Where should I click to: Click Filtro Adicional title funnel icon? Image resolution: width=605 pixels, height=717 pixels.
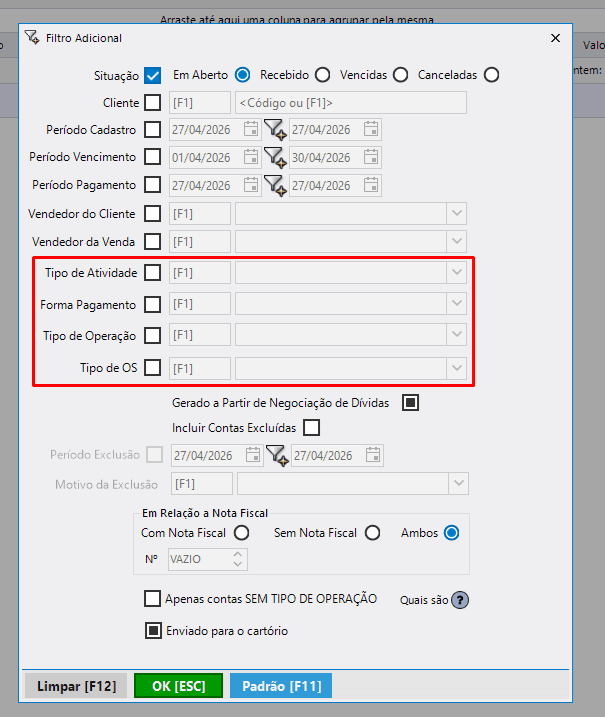coord(32,37)
